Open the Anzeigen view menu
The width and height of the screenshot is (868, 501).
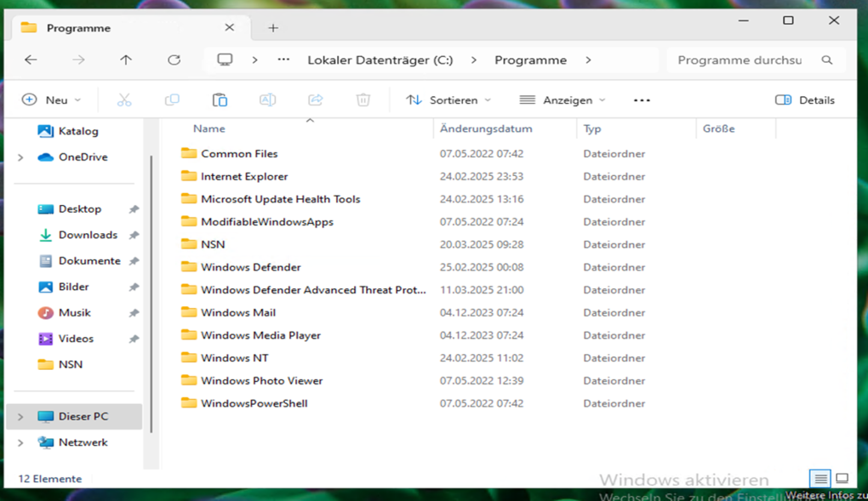(562, 100)
